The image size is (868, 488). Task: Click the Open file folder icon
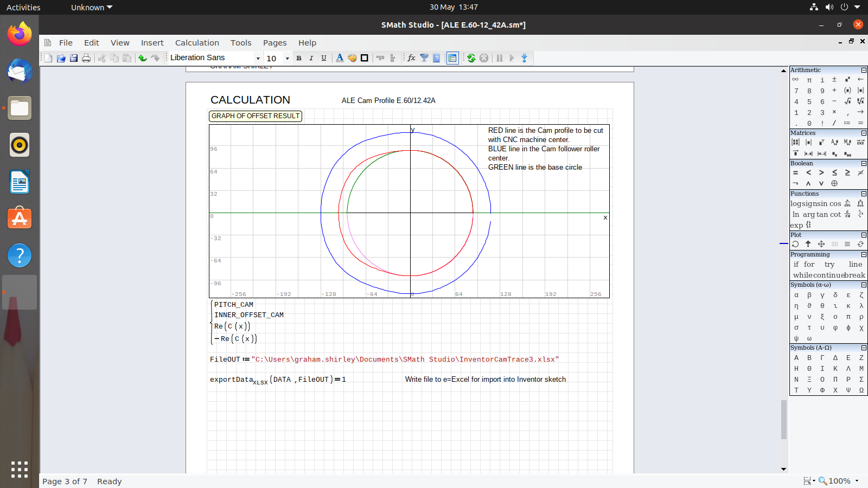[61, 58]
